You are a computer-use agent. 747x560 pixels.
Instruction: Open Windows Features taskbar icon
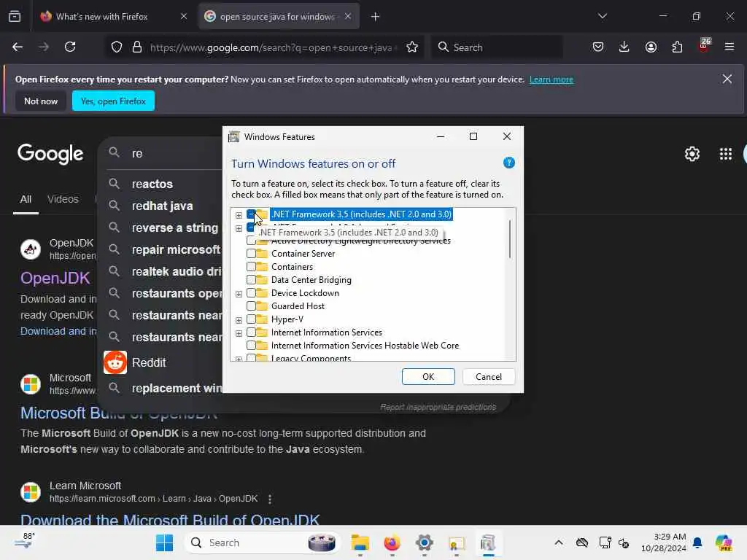488,542
